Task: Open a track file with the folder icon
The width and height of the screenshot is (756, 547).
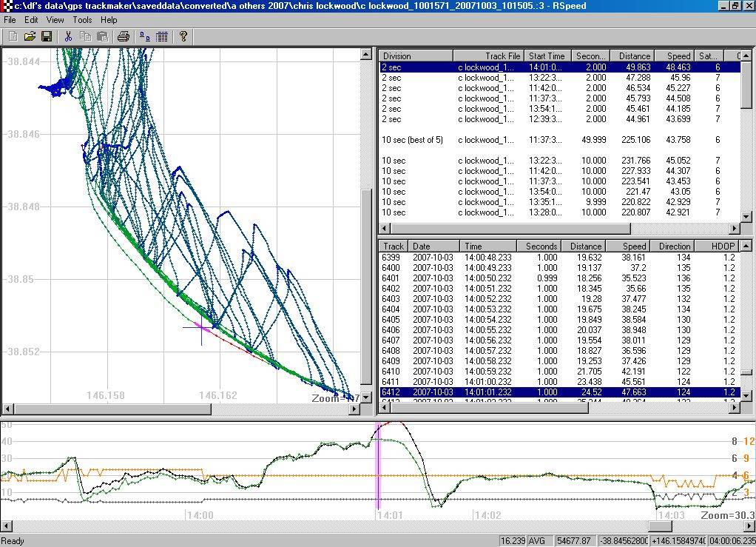Action: pyautogui.click(x=30, y=36)
